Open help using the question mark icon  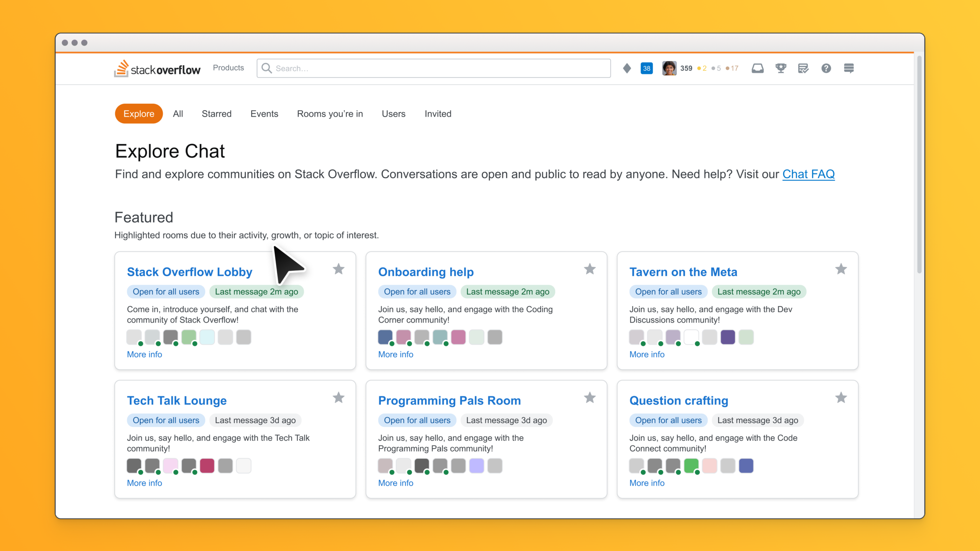(x=826, y=68)
